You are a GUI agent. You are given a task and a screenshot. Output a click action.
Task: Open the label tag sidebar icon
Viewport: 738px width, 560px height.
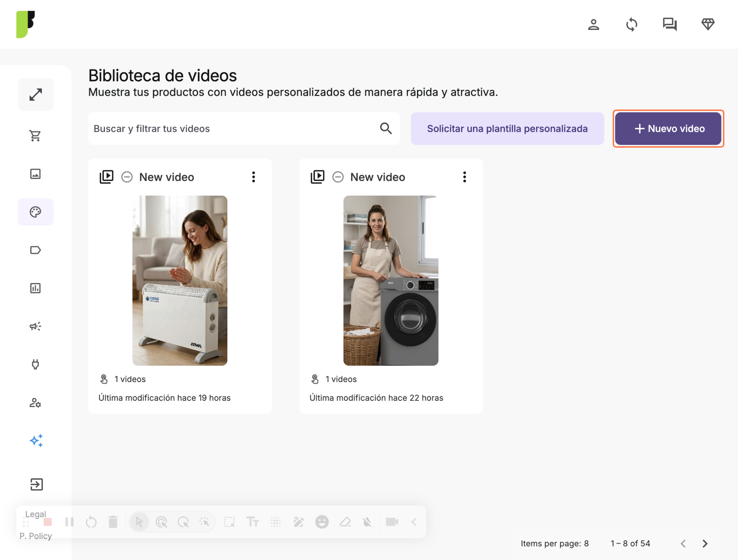click(35, 250)
